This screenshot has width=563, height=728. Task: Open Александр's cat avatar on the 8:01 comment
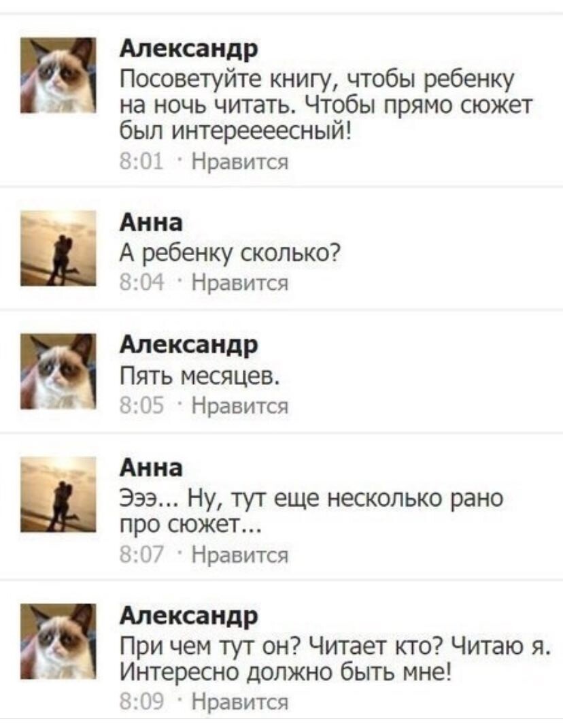(58, 76)
